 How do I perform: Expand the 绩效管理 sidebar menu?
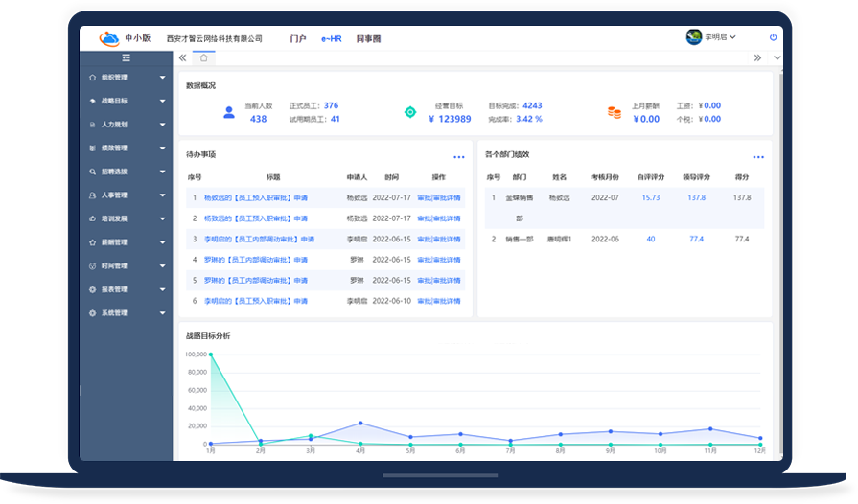tap(127, 148)
